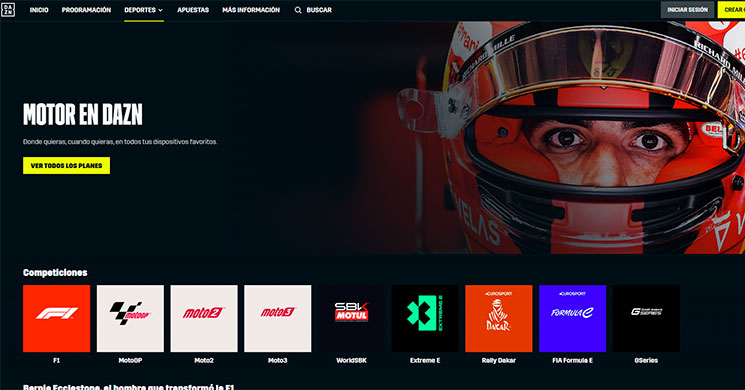Click the search magnifier icon
Screen dimensions: 745x390
click(x=298, y=10)
